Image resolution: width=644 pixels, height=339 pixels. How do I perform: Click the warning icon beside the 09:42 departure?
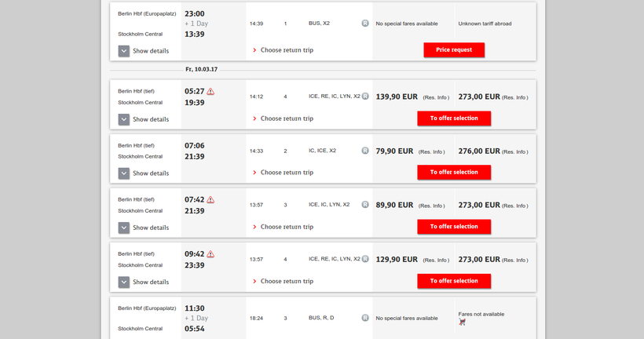pyautogui.click(x=210, y=253)
